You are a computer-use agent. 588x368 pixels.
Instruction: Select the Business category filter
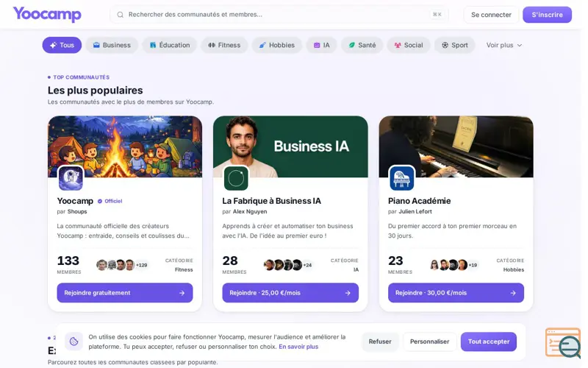click(x=112, y=45)
